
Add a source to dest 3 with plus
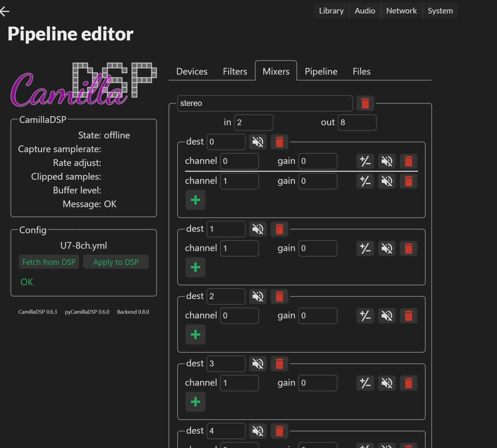click(195, 402)
